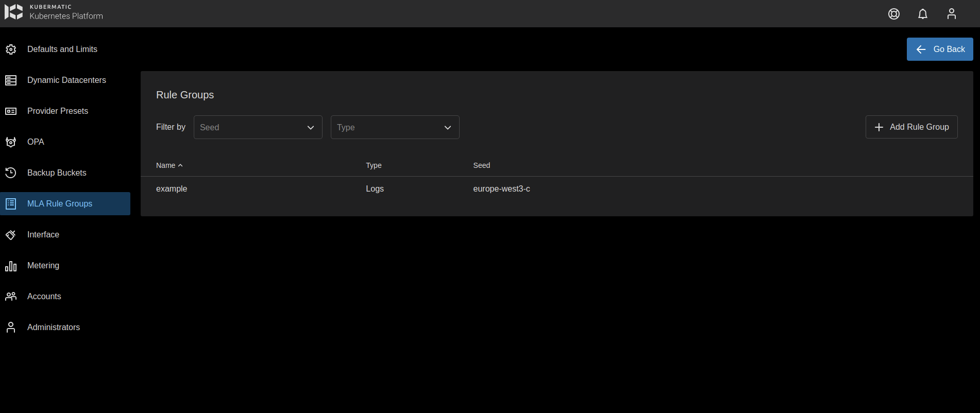Click the Administrators person icon
The width and height of the screenshot is (980, 413).
click(x=11, y=328)
